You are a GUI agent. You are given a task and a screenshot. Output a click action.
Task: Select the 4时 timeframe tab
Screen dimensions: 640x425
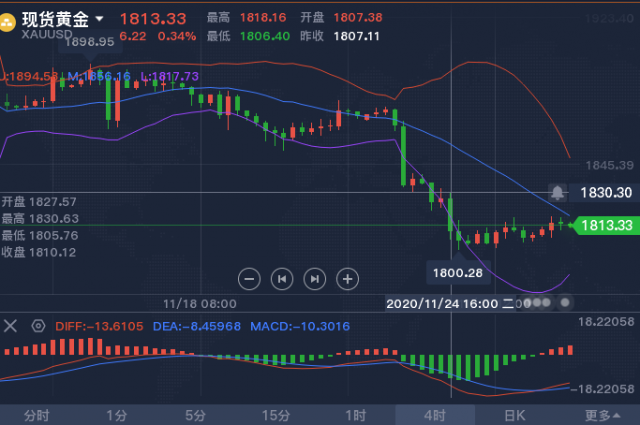coord(435,415)
